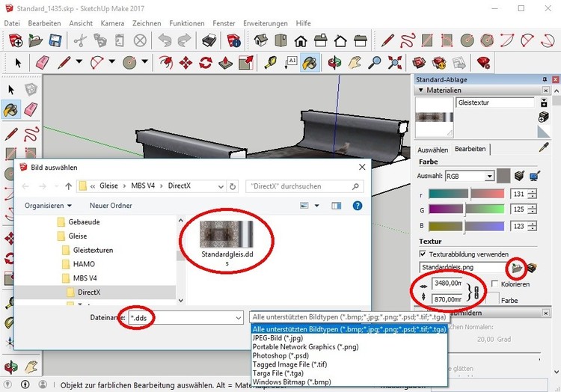
Task: Switch to the Iso view house icon
Action: 261,40
